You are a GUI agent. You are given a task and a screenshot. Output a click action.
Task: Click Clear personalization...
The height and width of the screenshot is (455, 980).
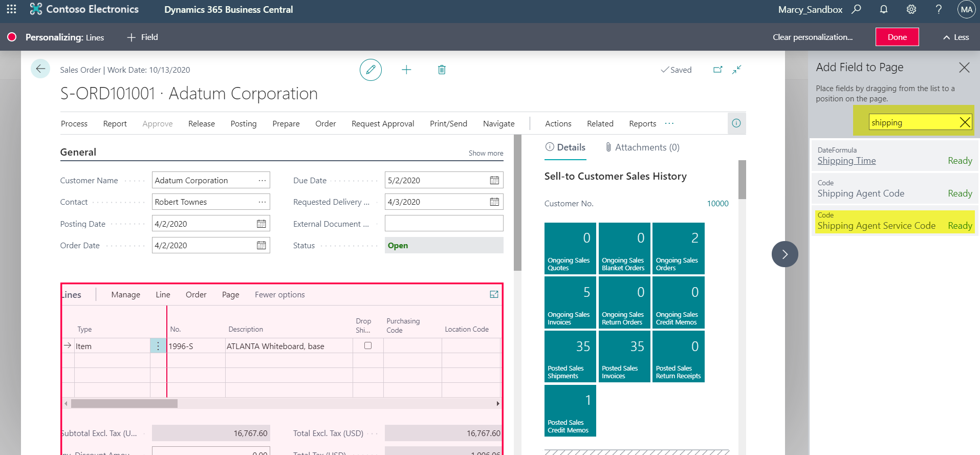coord(813,37)
